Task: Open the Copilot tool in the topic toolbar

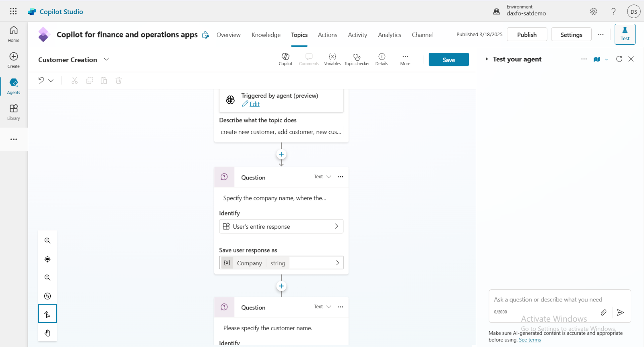Action: click(x=285, y=59)
